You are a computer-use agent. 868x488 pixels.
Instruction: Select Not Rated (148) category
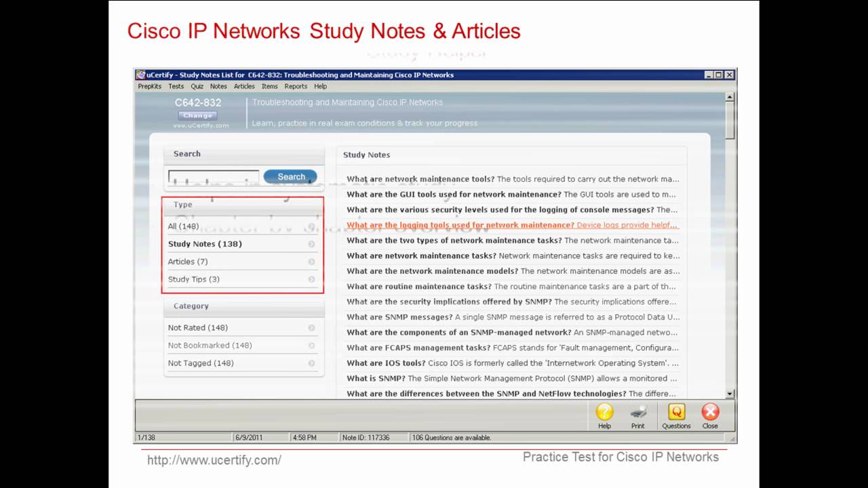(x=242, y=328)
